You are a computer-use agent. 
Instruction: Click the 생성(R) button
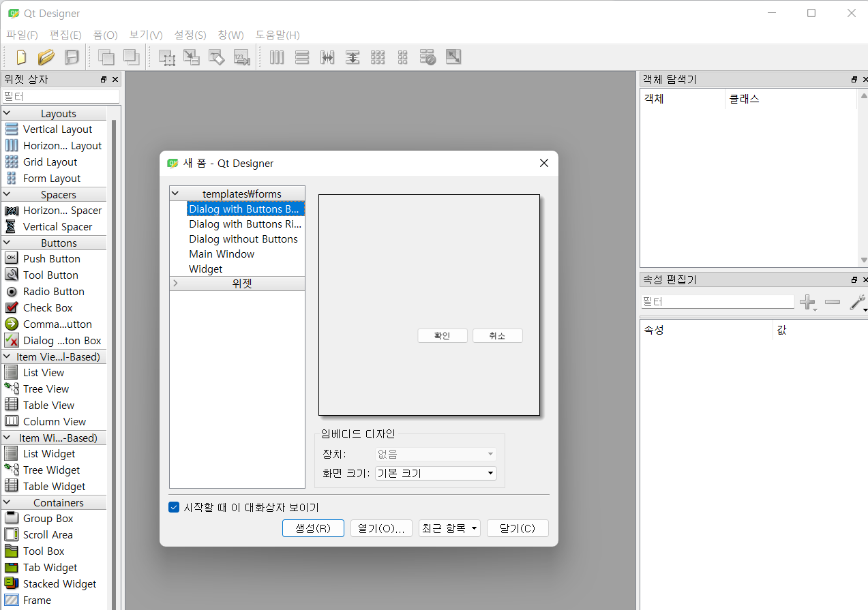(313, 528)
